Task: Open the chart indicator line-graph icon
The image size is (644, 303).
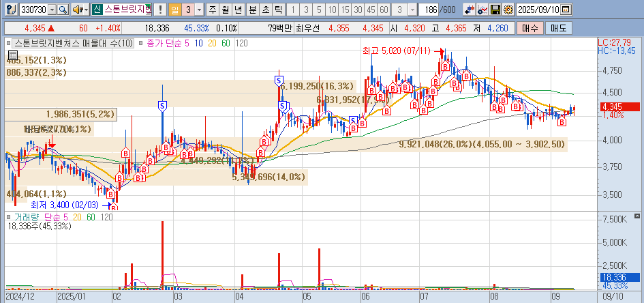Action: 482,10
